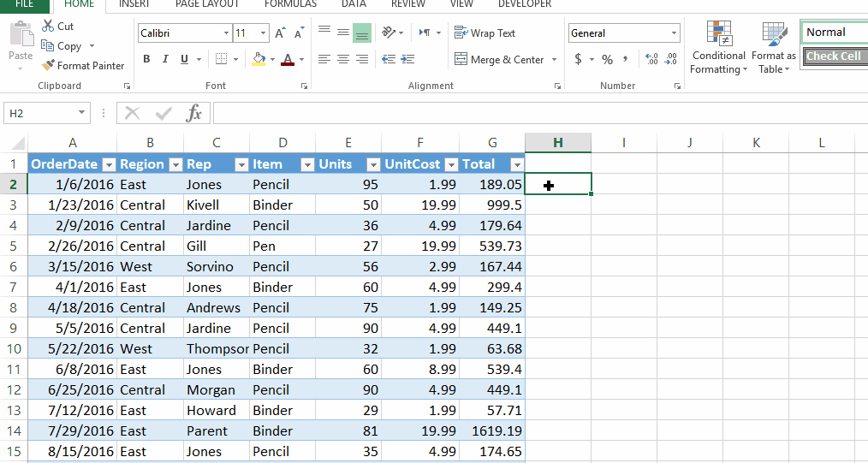The height and width of the screenshot is (463, 868).
Task: Open Number dialog launcher
Action: click(677, 86)
